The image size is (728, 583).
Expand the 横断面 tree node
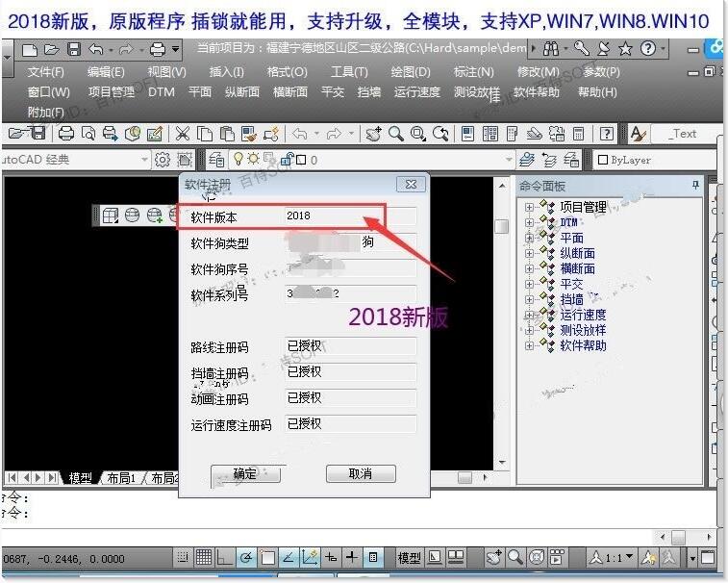(x=529, y=268)
